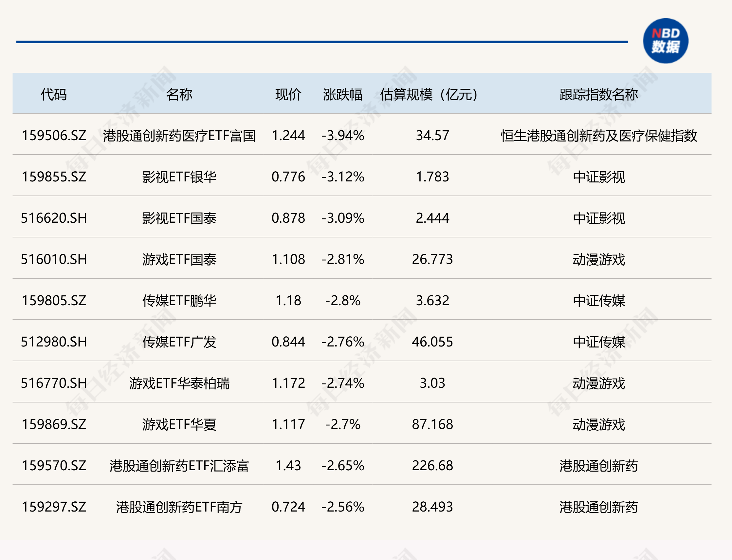Click price value 1.18
This screenshot has height=560, width=732.
(288, 301)
